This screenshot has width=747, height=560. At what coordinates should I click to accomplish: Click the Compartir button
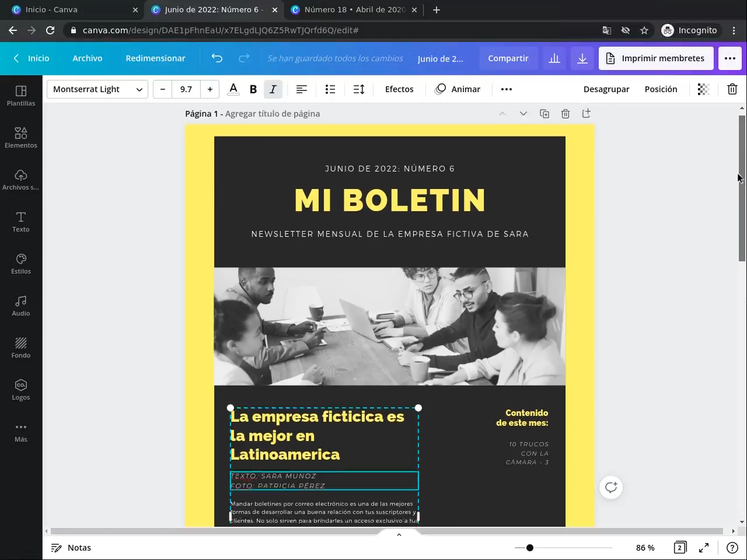[508, 58]
